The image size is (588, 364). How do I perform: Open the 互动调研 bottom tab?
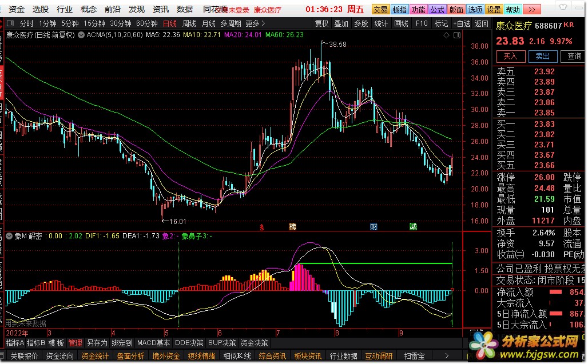click(379, 356)
